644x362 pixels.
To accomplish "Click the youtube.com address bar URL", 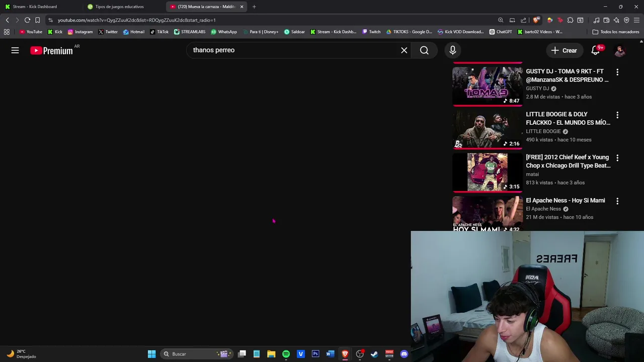I will coord(136,20).
